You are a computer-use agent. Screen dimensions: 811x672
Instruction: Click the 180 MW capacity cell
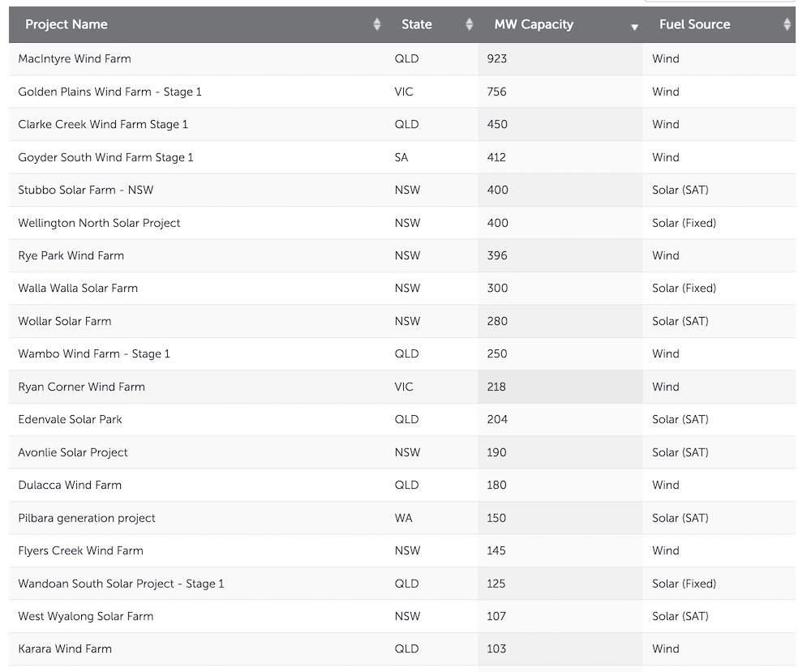560,486
